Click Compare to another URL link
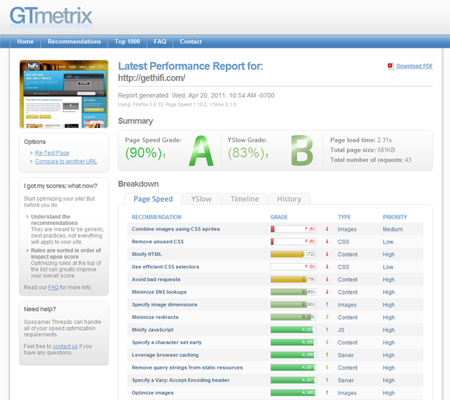This screenshot has width=450, height=400. pos(66,161)
